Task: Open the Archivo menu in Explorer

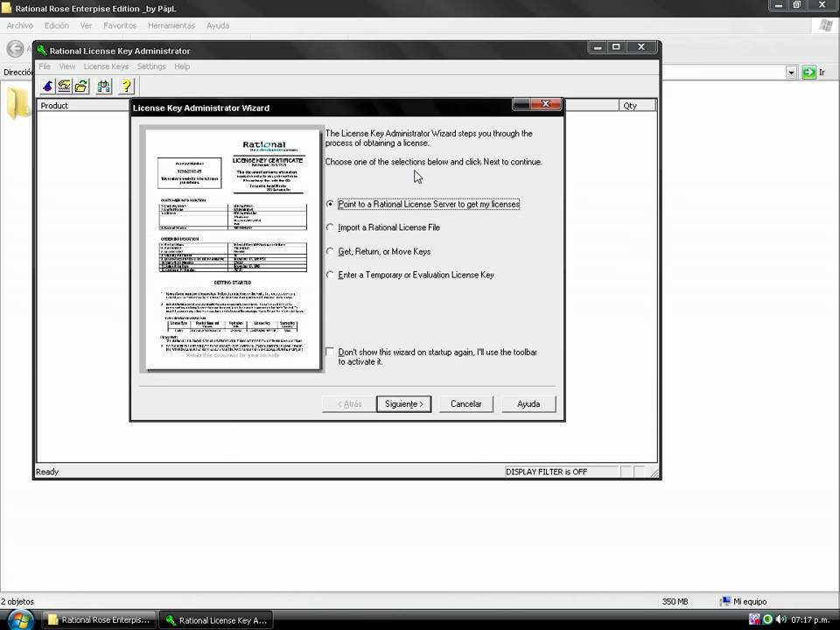Action: (20, 25)
